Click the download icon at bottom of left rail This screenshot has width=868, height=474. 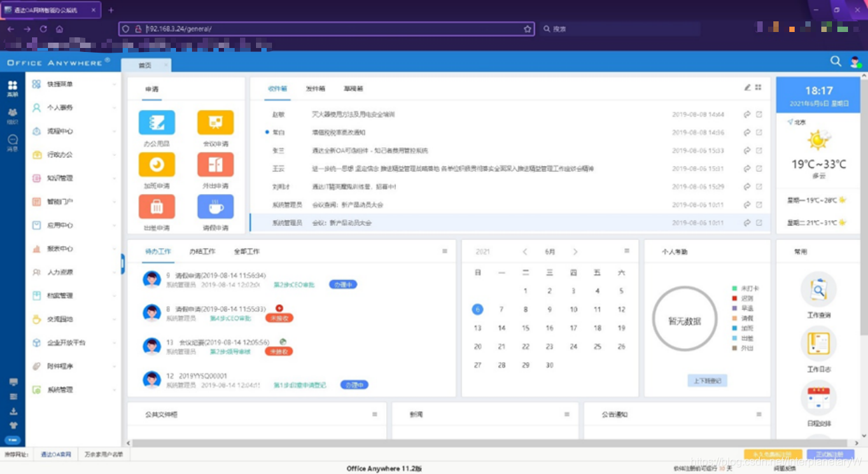point(13,411)
